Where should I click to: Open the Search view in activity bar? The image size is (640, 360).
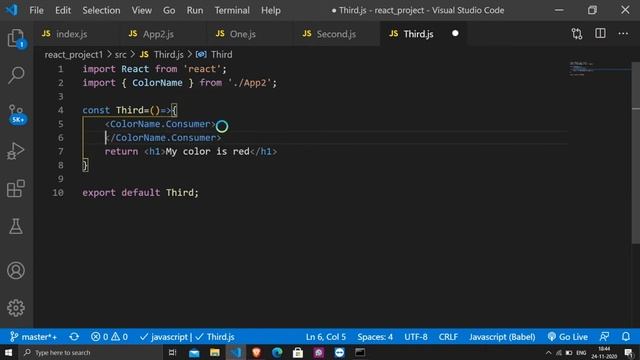16,76
